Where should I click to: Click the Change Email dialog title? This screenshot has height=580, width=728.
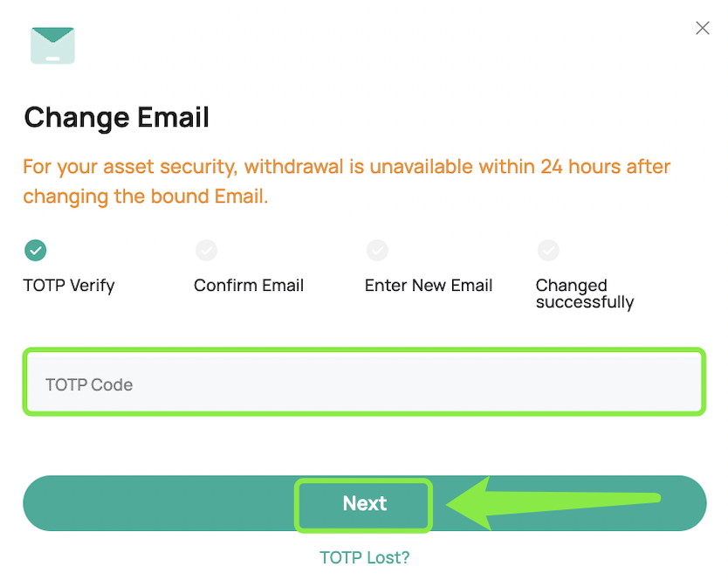point(116,117)
